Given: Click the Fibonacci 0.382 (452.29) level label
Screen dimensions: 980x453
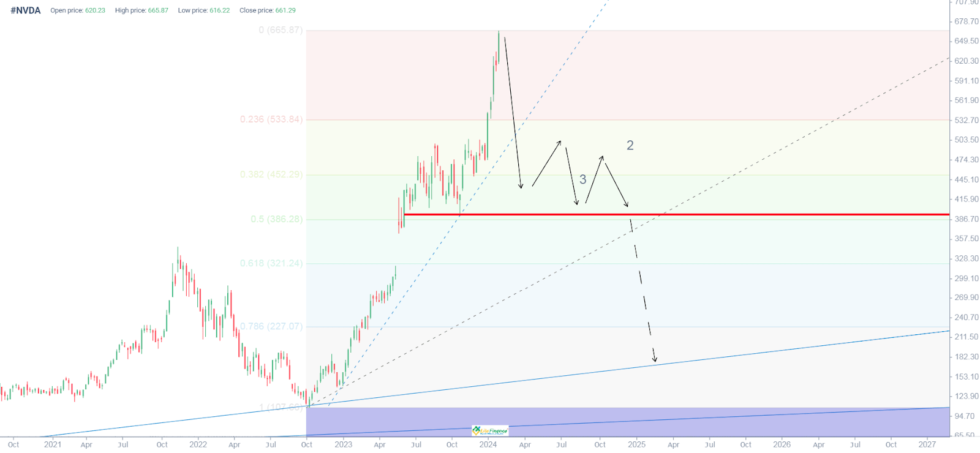Looking at the screenshot, I should [x=271, y=174].
